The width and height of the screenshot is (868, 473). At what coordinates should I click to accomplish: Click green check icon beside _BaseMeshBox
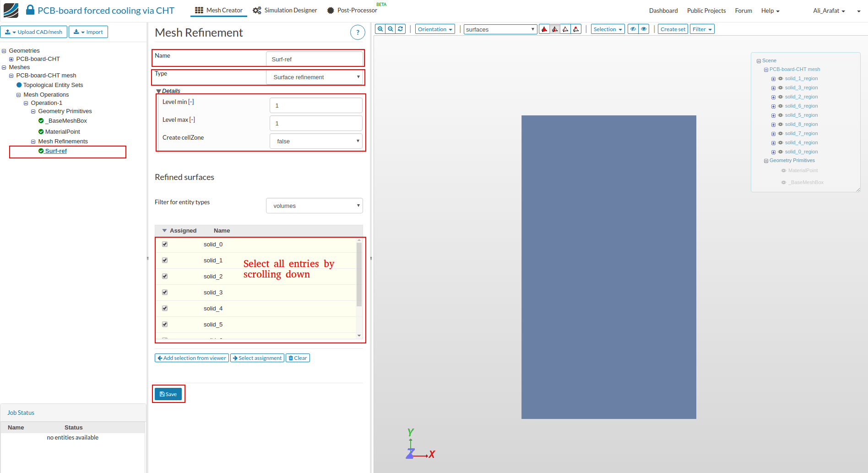pyautogui.click(x=41, y=121)
